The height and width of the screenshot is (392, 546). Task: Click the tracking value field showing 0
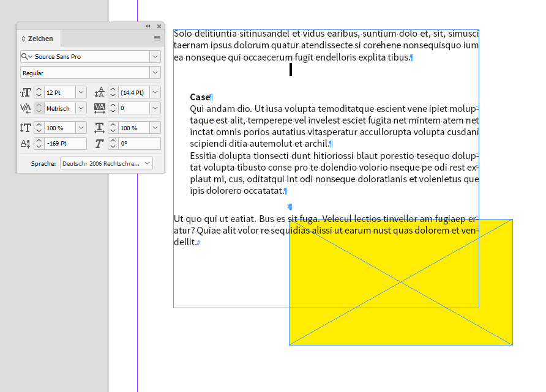pos(134,108)
